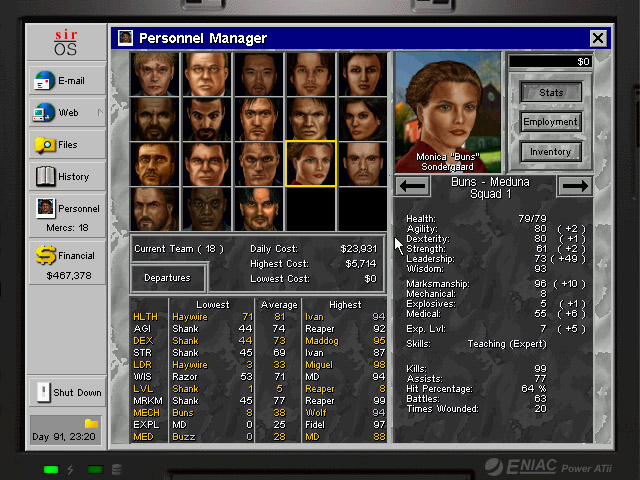The height and width of the screenshot is (480, 640).
Task: Show the Stats view
Action: click(x=551, y=93)
